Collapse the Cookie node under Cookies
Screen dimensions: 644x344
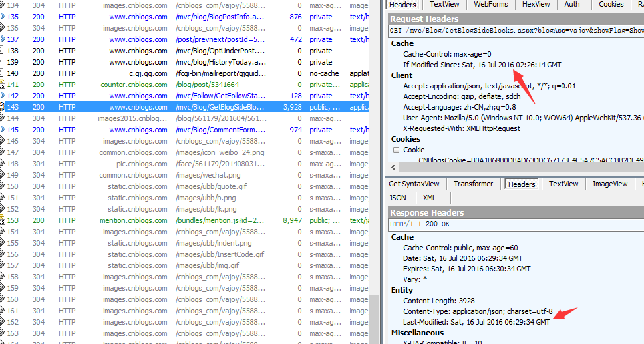[x=397, y=150]
